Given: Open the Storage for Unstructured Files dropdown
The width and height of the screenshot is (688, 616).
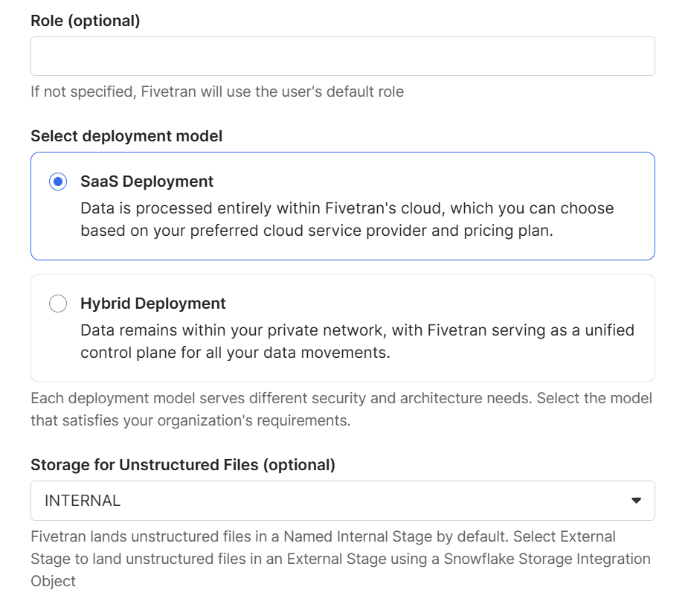Looking at the screenshot, I should pyautogui.click(x=343, y=501).
